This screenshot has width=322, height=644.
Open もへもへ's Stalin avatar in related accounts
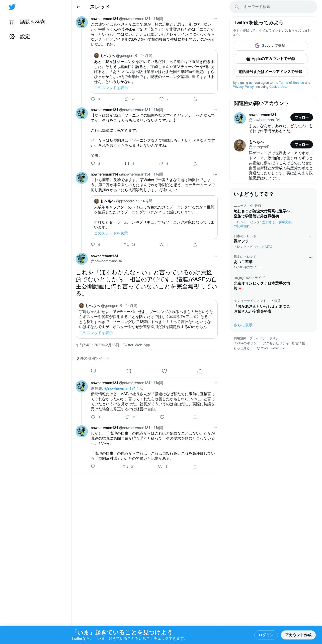coord(240,145)
